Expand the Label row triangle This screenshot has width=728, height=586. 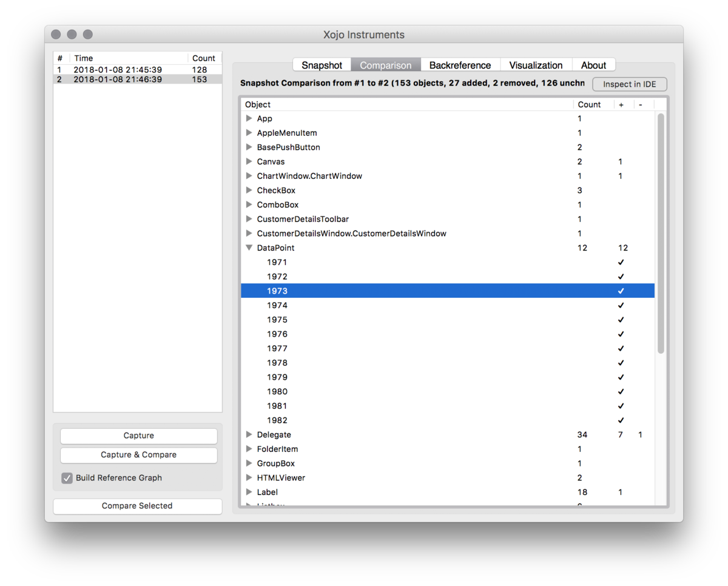coord(249,493)
